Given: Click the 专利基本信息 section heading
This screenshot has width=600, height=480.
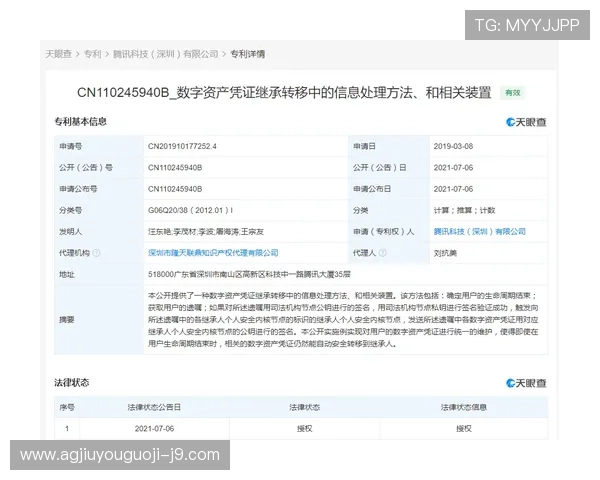Looking at the screenshot, I should tap(80, 122).
